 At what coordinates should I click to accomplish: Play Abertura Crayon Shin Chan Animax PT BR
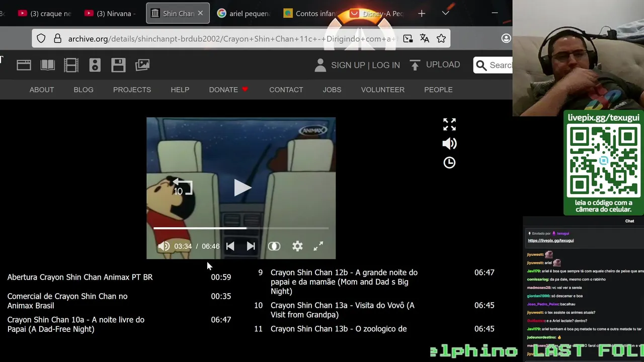tap(119, 277)
